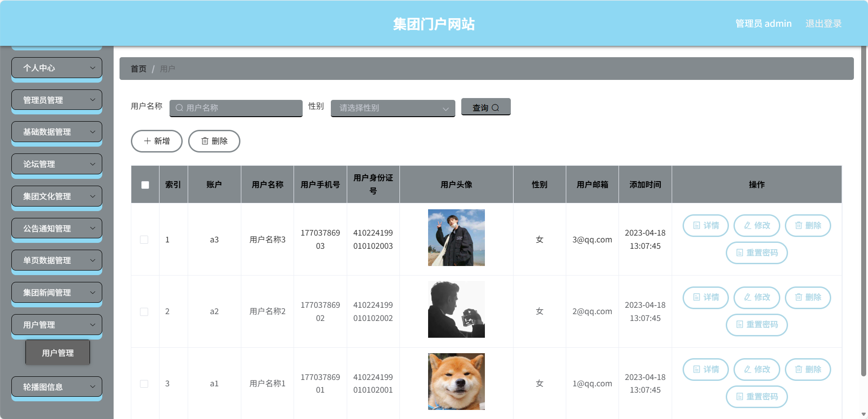Focus the 用户名称 search input field
Screen dimensions: 868x419
click(x=236, y=108)
